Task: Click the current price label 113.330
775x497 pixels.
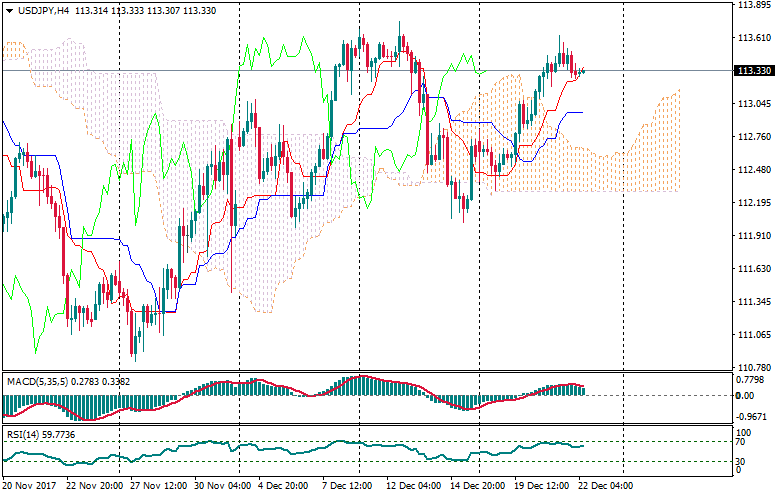Action: click(752, 71)
